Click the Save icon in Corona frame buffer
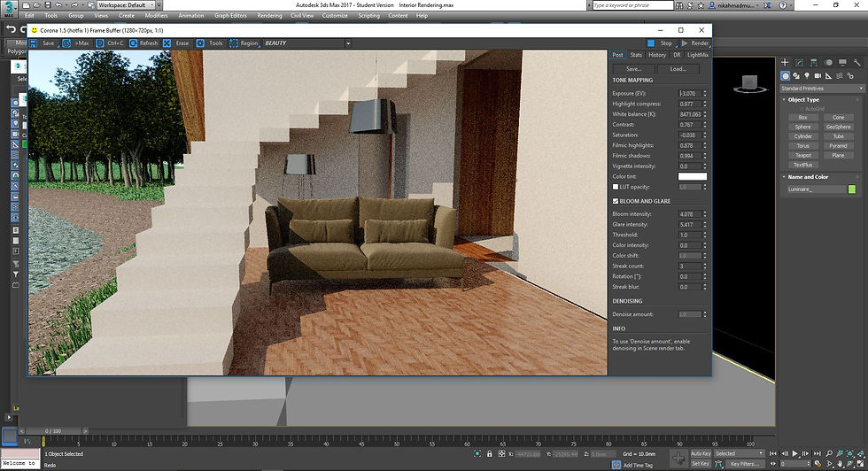The width and height of the screenshot is (868, 471). click(34, 43)
